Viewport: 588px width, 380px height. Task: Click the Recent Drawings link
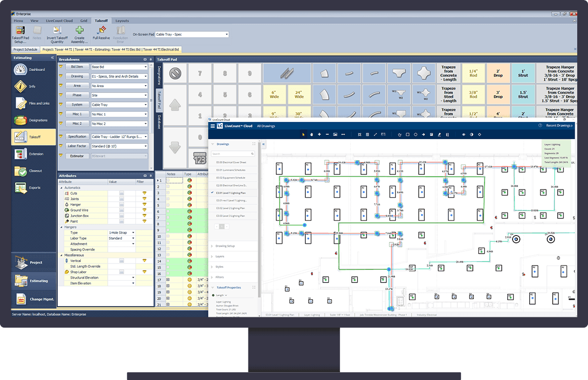point(559,126)
